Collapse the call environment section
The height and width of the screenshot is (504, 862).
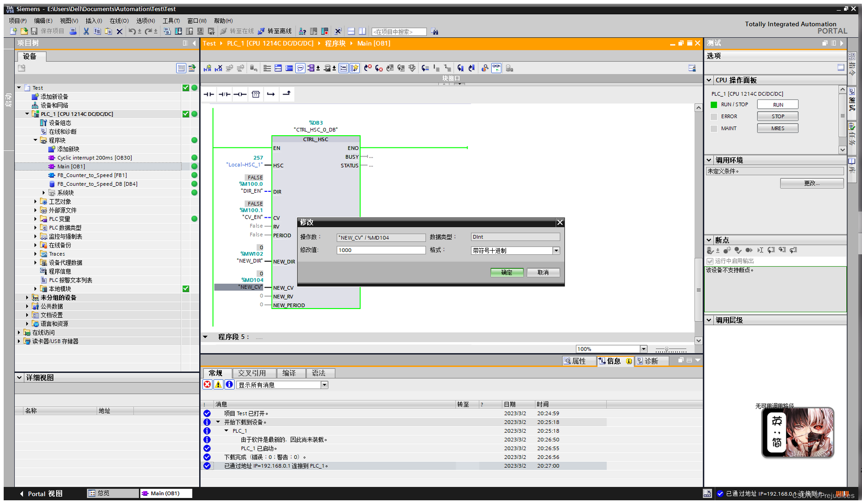pyautogui.click(x=709, y=160)
